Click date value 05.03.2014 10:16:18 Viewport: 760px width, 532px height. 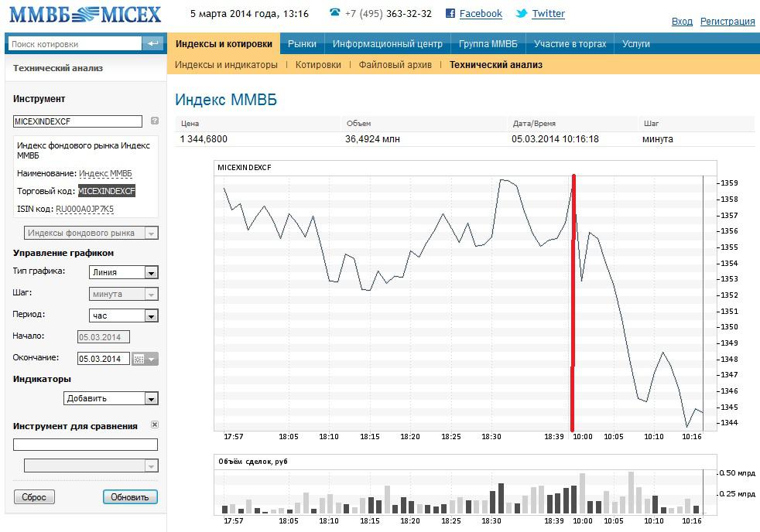[555, 139]
